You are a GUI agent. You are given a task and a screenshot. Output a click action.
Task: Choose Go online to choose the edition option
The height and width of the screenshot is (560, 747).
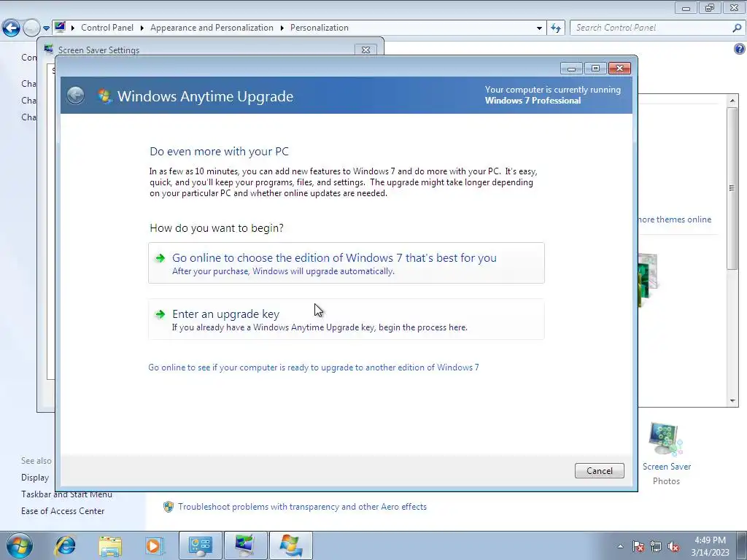tap(347, 262)
